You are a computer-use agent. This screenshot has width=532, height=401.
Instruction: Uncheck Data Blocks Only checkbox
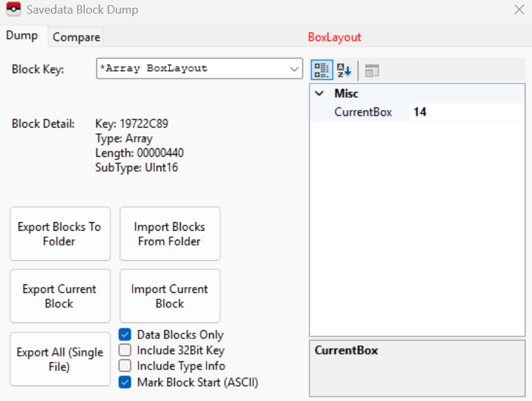125,335
